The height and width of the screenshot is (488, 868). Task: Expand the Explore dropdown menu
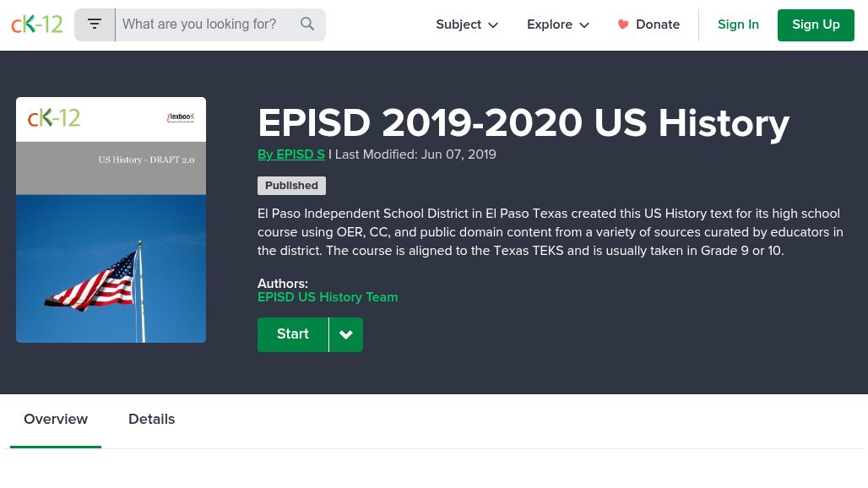click(558, 24)
